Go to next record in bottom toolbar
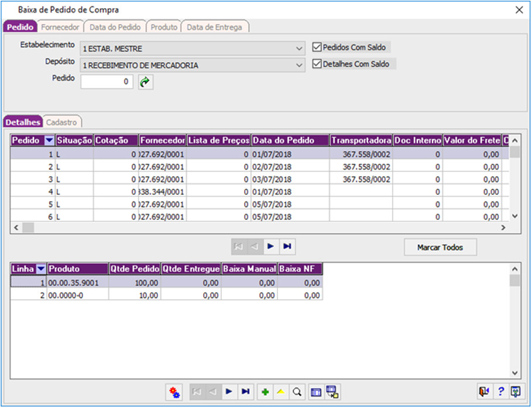Viewport: 532px width, 408px height. click(229, 392)
